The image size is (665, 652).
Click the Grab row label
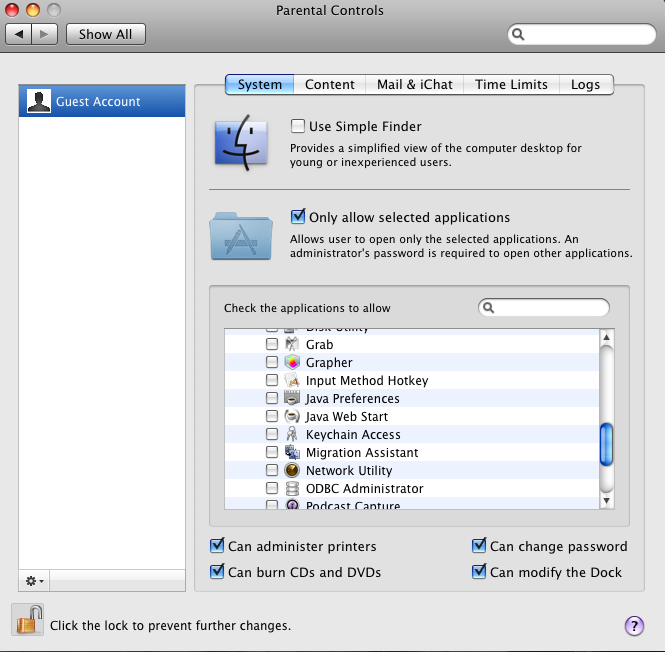tap(319, 344)
